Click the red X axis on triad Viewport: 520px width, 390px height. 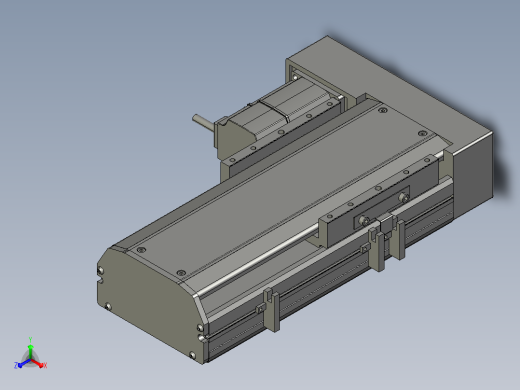[38, 363]
